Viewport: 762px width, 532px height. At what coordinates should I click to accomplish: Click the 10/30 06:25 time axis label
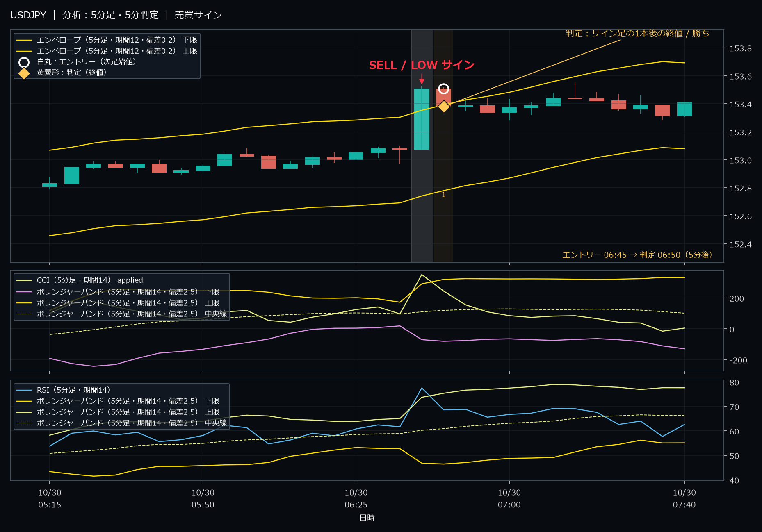point(356,499)
